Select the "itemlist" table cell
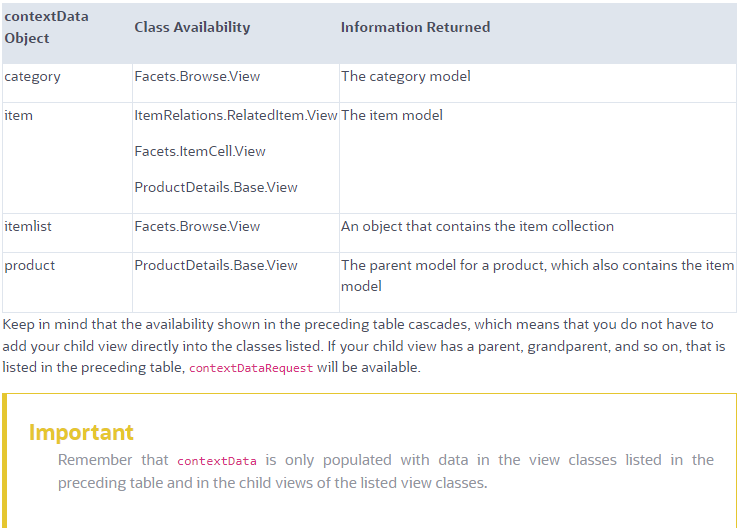 coord(28,227)
